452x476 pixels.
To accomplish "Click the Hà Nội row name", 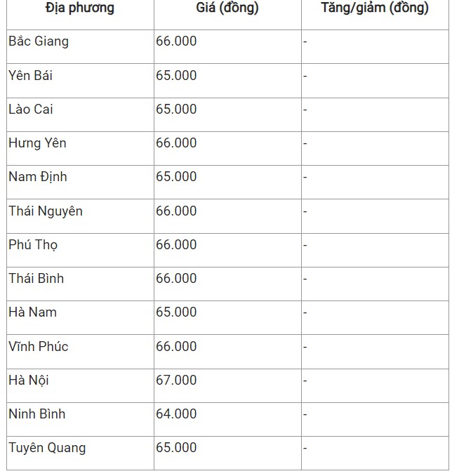I will [x=29, y=381].
